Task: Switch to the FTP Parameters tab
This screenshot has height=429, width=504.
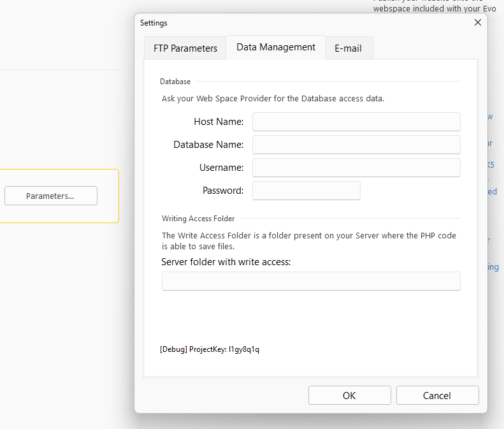Action: [x=185, y=48]
